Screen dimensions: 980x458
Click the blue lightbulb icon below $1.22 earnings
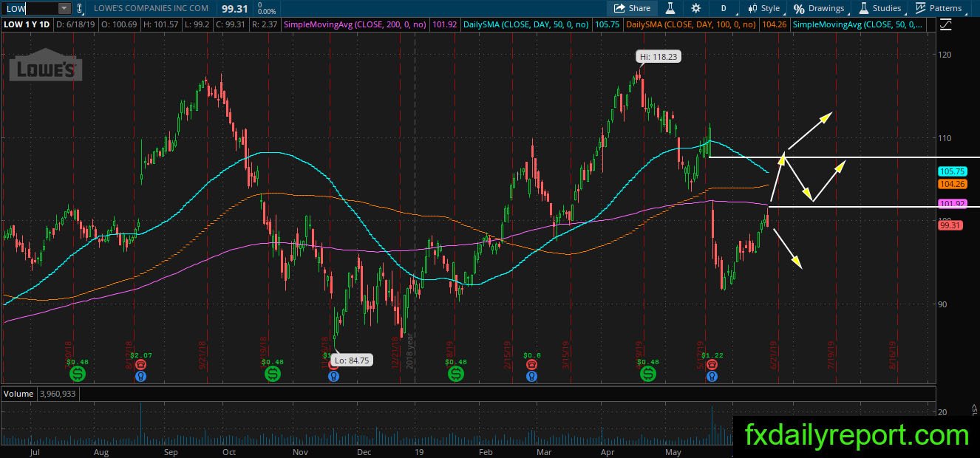[712, 377]
